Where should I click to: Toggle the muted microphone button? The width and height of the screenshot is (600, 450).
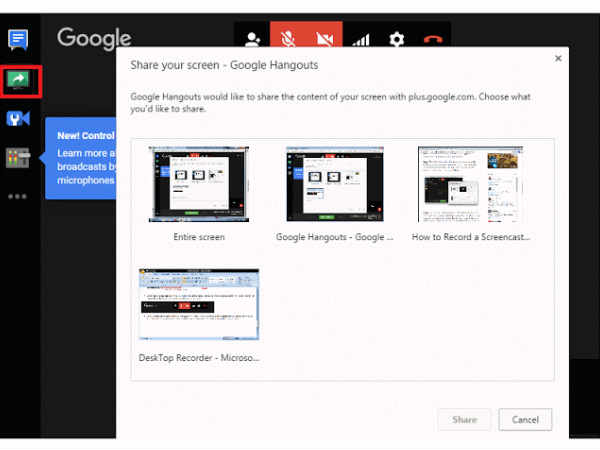tap(289, 40)
